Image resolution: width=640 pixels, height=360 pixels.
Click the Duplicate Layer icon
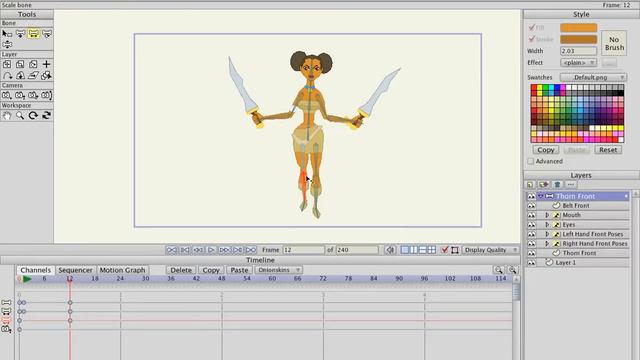[x=544, y=185]
